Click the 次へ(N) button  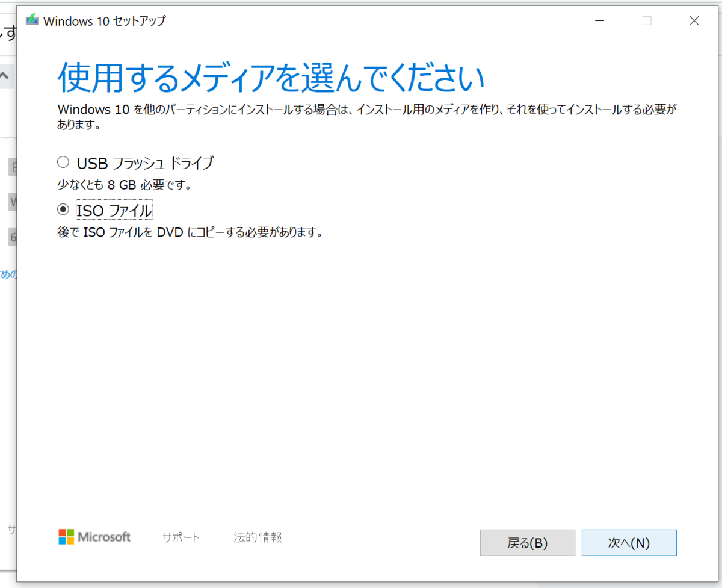(x=629, y=542)
